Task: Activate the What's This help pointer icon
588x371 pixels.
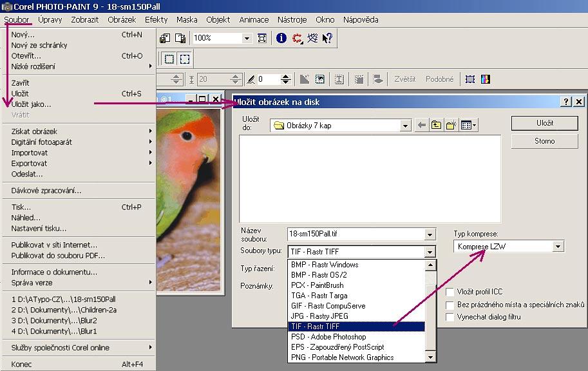Action: point(327,38)
